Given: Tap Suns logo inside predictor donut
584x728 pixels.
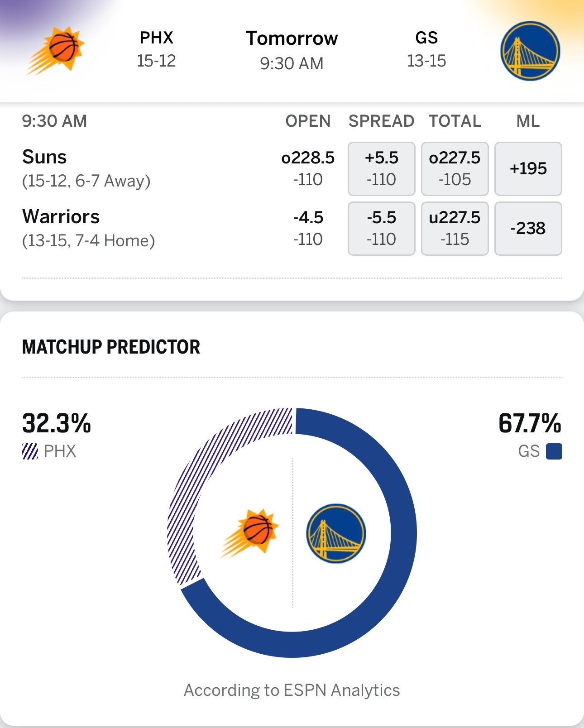Looking at the screenshot, I should pos(250,532).
